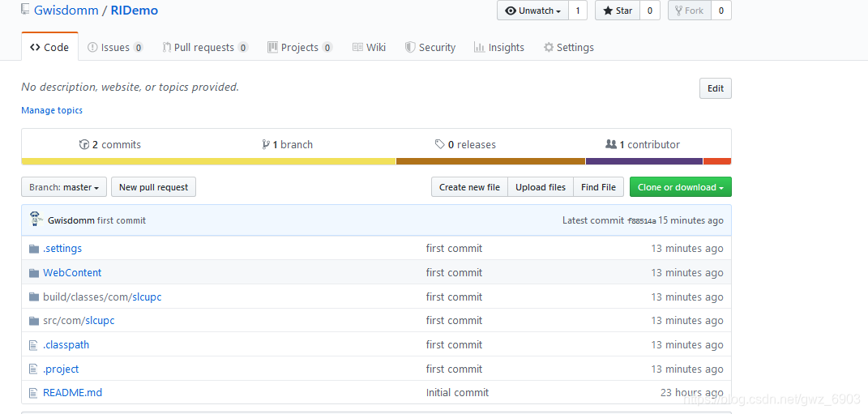Open the Insights tab
Image resolution: width=868 pixels, height=414 pixels.
[x=498, y=48]
